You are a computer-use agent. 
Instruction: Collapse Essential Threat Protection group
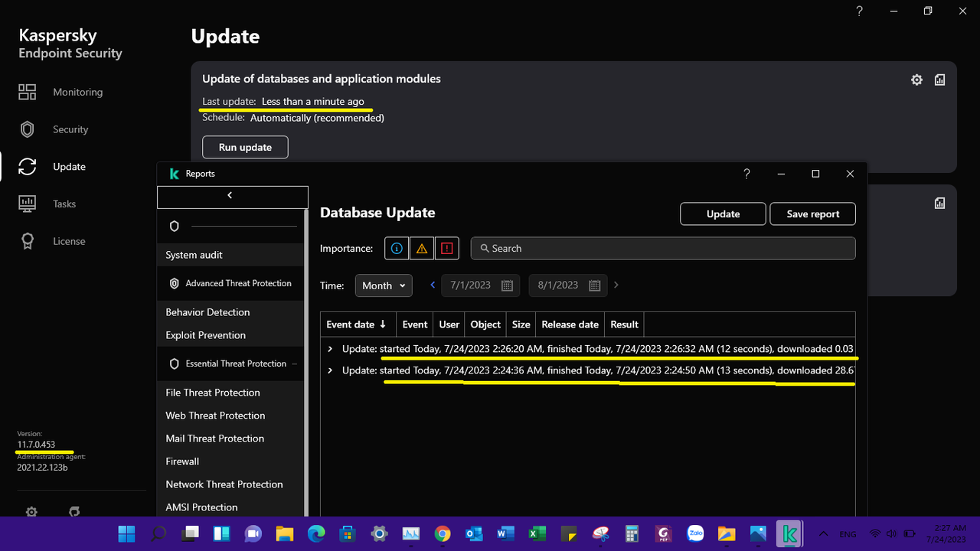point(232,364)
